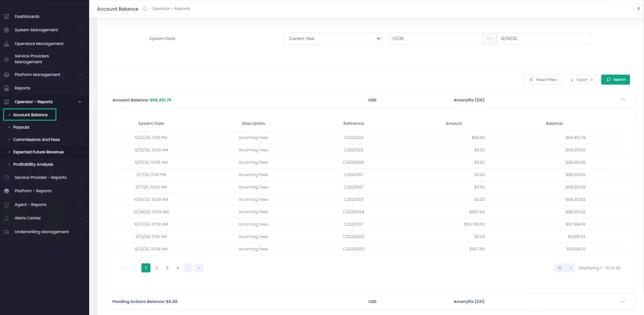This screenshot has width=644, height=315.
Task: Click the Dashboards sidebar icon
Action: click(7, 17)
